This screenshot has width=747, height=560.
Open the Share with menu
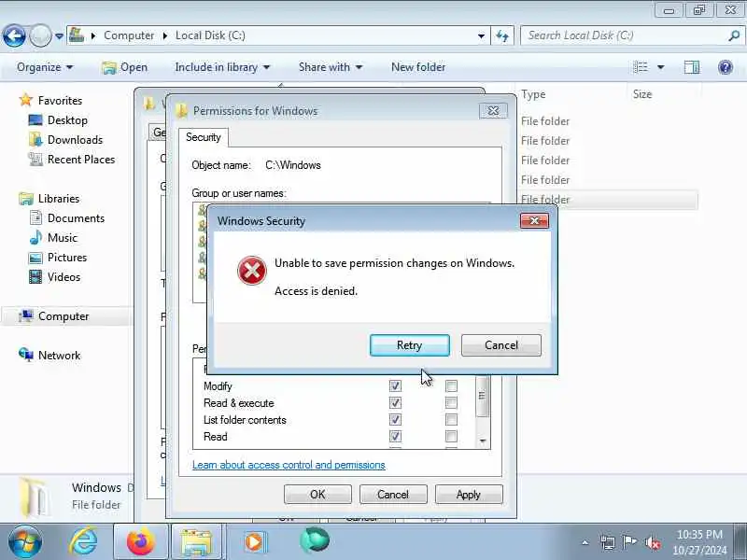point(331,67)
